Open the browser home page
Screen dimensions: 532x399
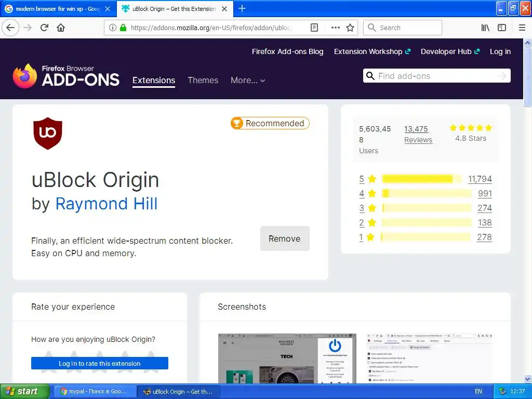61,28
